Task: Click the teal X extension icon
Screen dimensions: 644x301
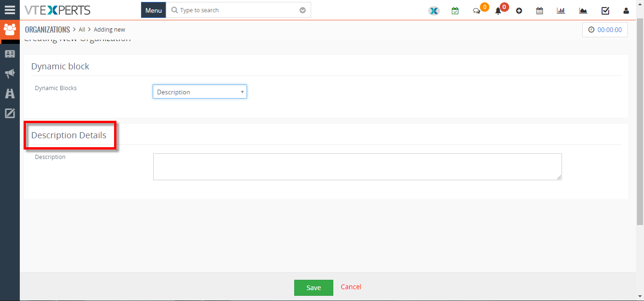Action: 434,10
